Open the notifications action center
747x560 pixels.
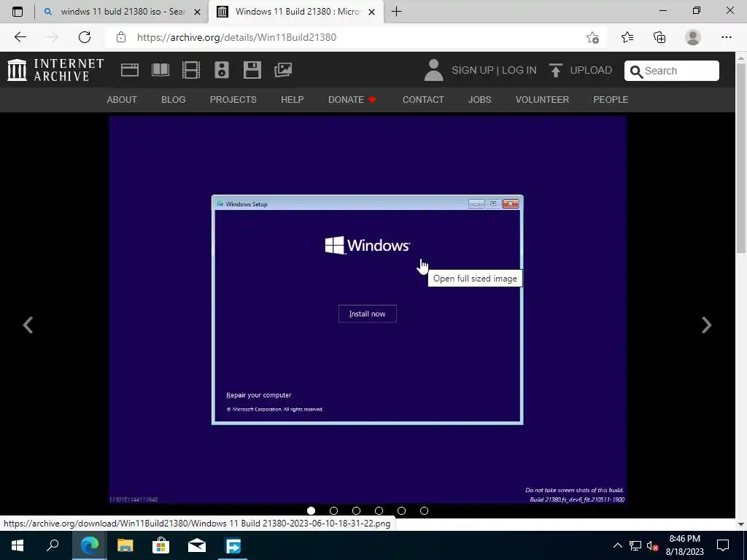pos(723,545)
